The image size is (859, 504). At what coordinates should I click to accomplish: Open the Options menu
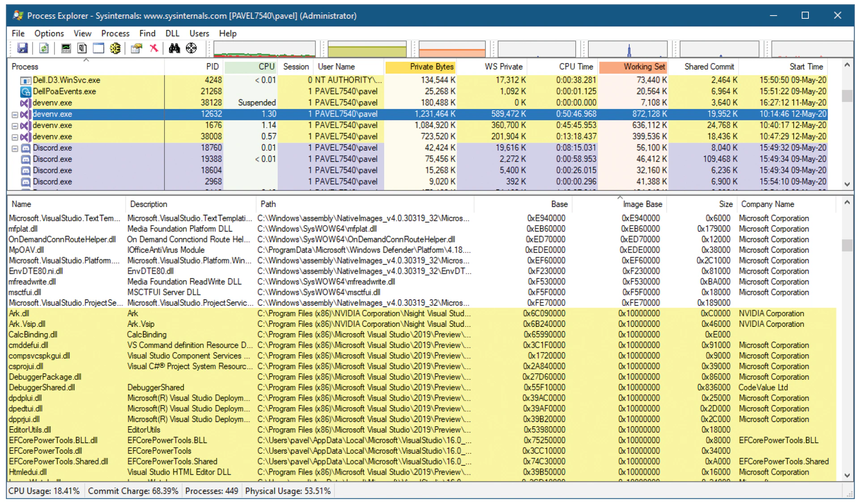pos(49,34)
